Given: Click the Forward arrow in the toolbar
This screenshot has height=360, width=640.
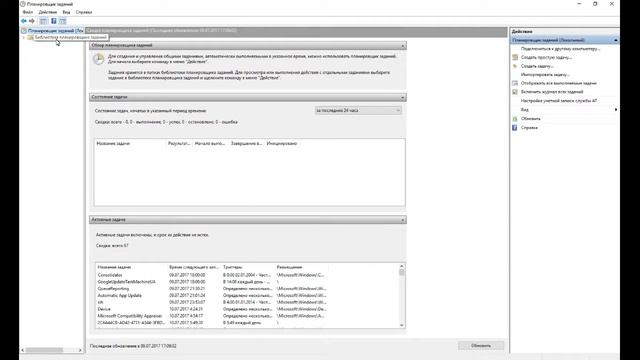Looking at the screenshot, I should pos(32,21).
